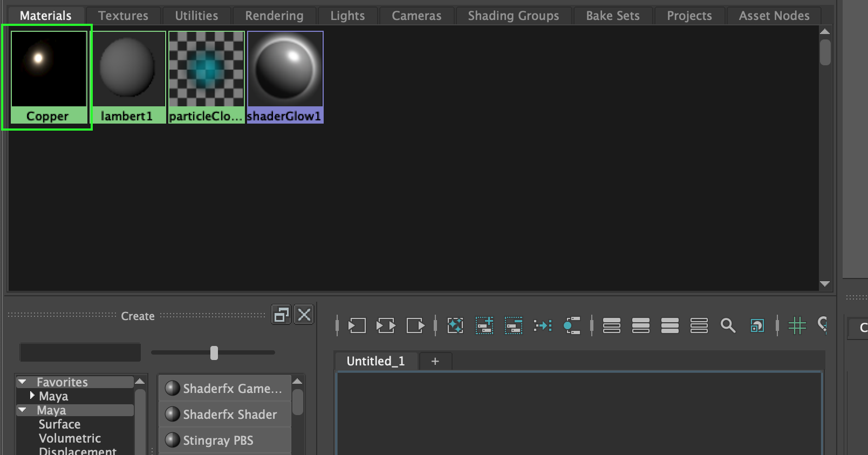Clear the graph with the sparkle icon
868x455 pixels.
(455, 325)
